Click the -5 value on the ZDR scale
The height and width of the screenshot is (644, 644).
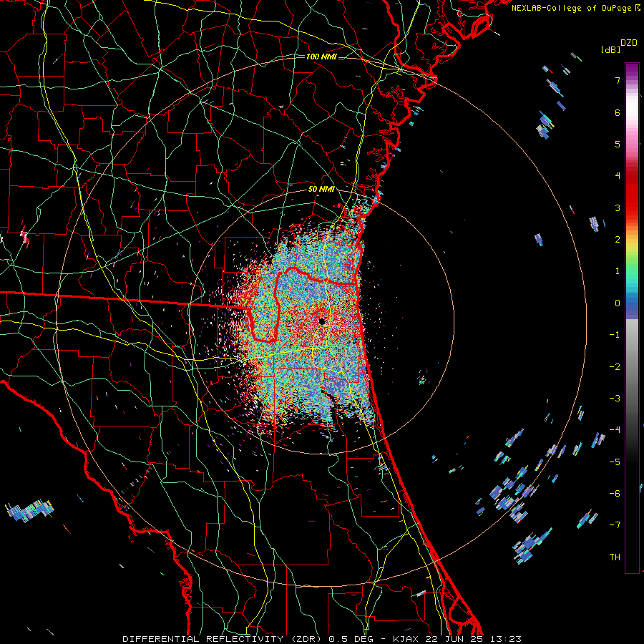click(615, 462)
